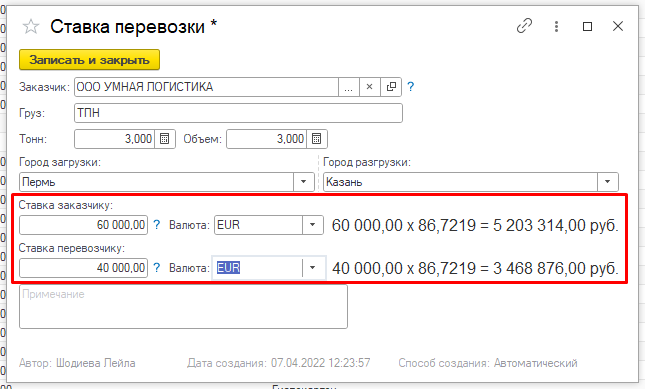Open selection list for Заказчик
Screen dimensions: 645x389
tap(348, 87)
